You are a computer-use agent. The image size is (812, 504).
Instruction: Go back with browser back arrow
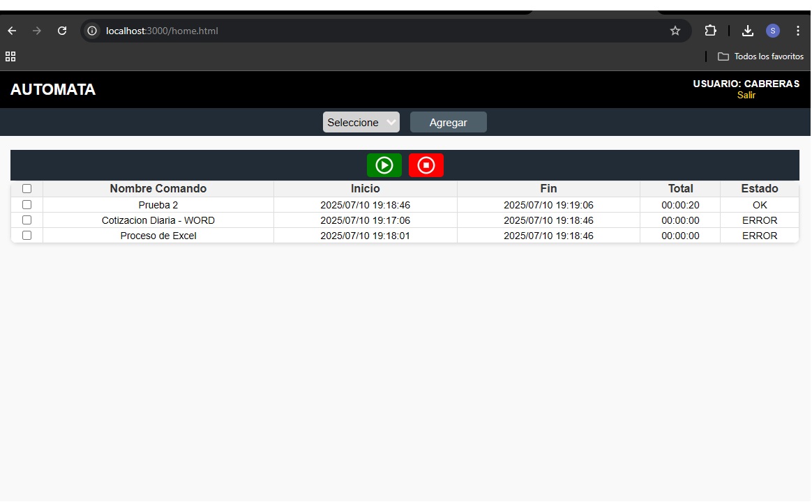pos(12,31)
